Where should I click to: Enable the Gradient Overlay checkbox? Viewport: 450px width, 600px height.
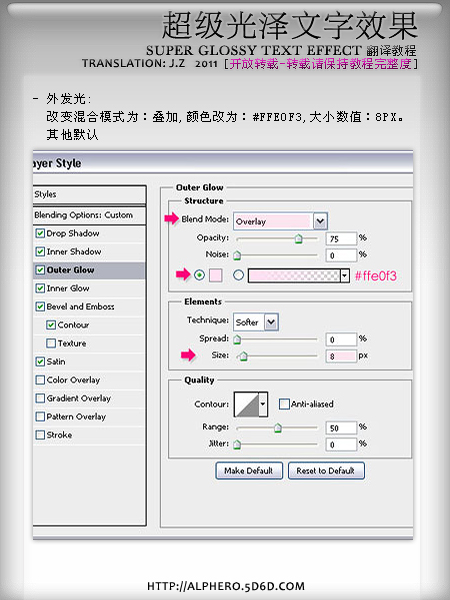40,398
